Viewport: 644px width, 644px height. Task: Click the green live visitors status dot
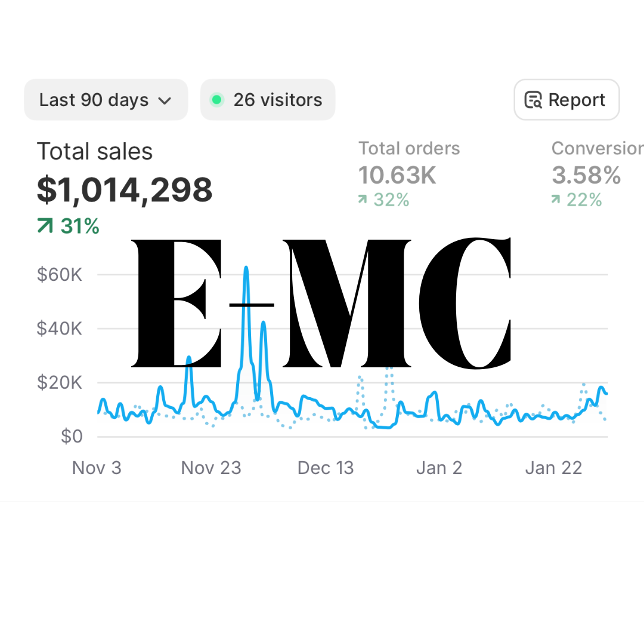(217, 100)
